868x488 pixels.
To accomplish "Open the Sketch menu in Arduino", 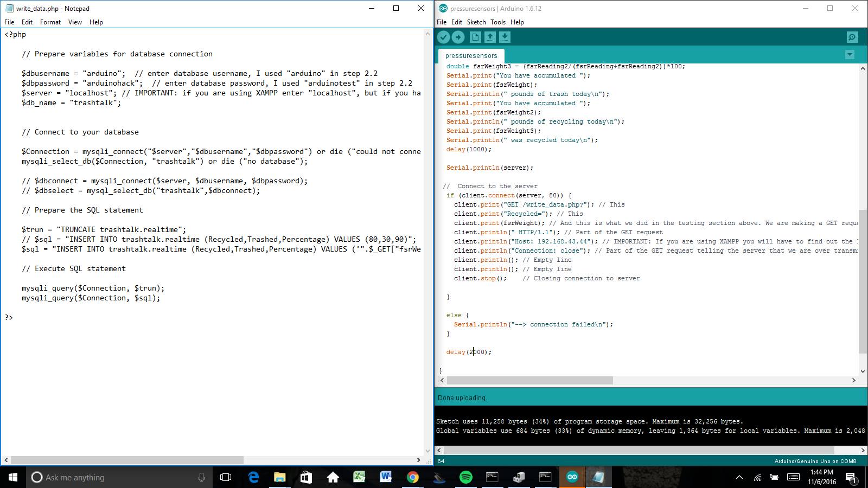I will [476, 22].
